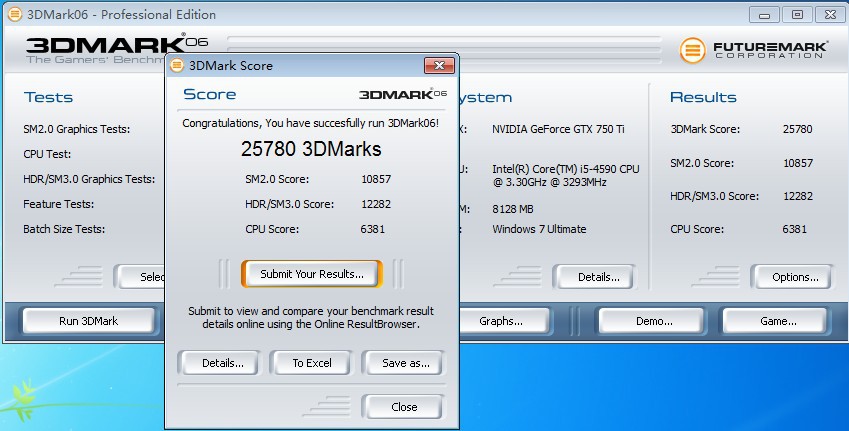This screenshot has width=849, height=431.
Task: Click the Futuremark Corporation logo
Action: (753, 50)
